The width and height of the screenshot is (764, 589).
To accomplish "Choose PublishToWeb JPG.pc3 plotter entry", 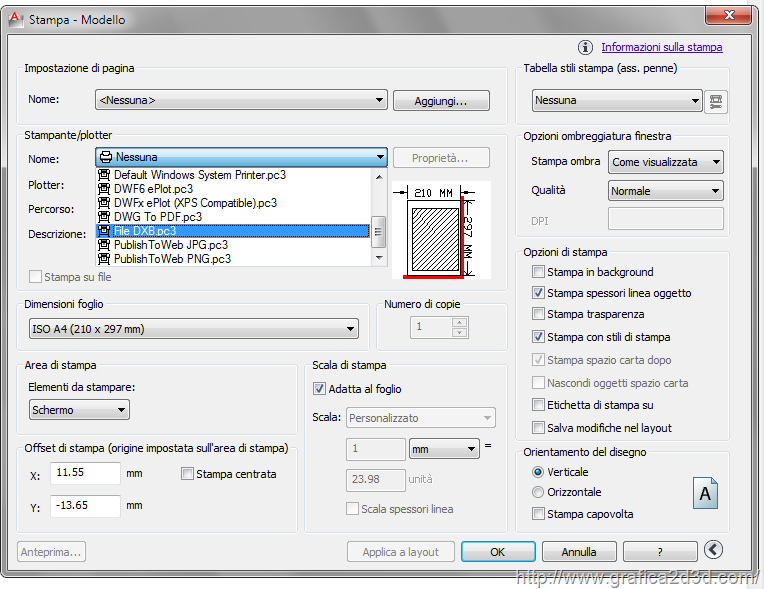I will click(170, 244).
